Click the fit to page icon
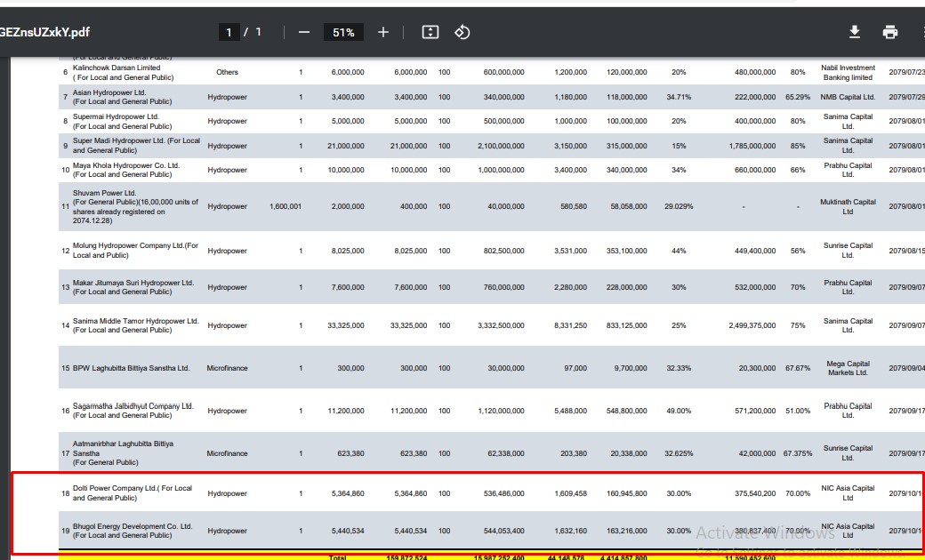925x560 pixels. 430,32
